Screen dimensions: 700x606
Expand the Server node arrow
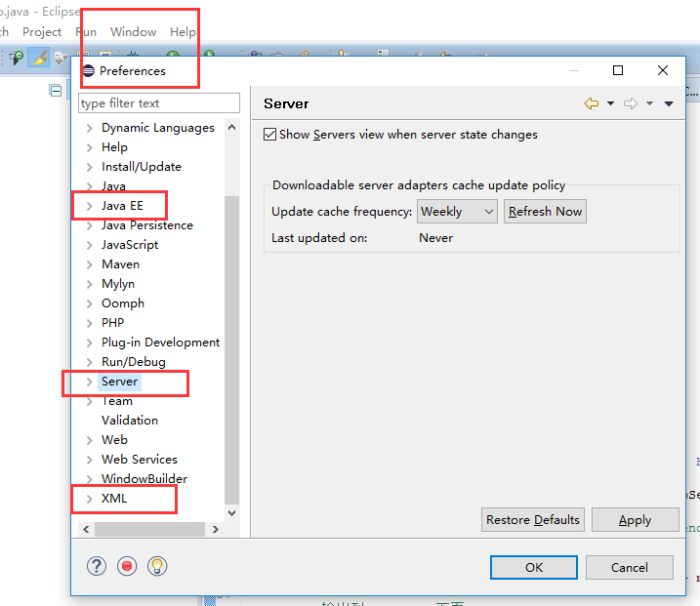pyautogui.click(x=89, y=382)
